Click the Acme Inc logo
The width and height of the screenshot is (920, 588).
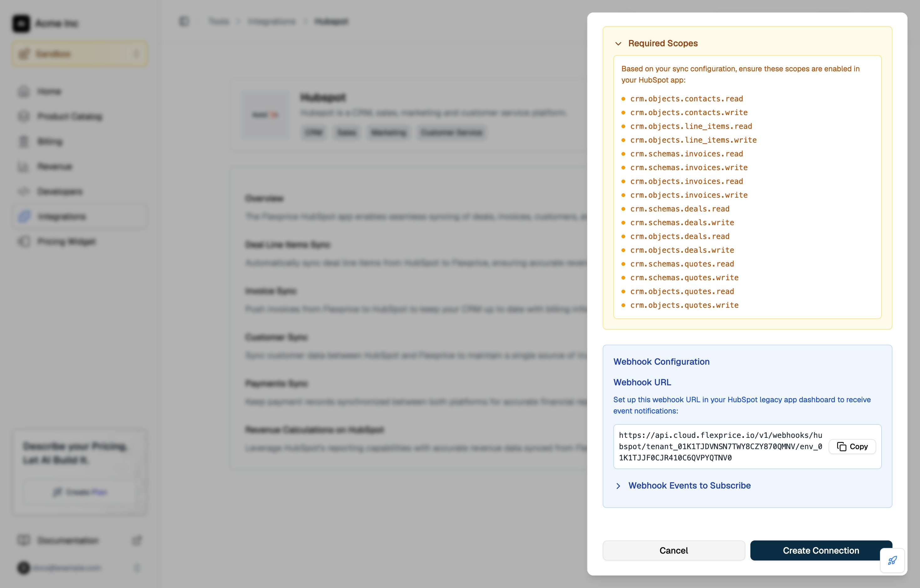click(x=21, y=23)
